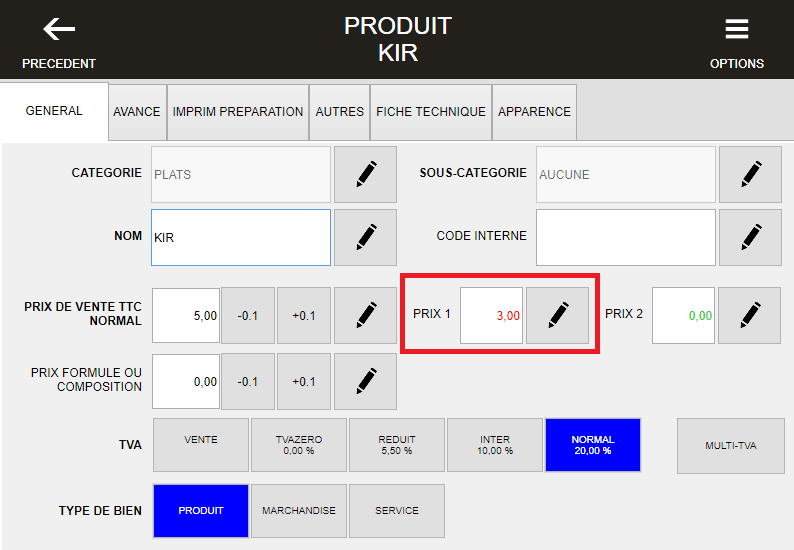Edit the NOM field using its pencil
The width and height of the screenshot is (794, 550).
click(365, 237)
